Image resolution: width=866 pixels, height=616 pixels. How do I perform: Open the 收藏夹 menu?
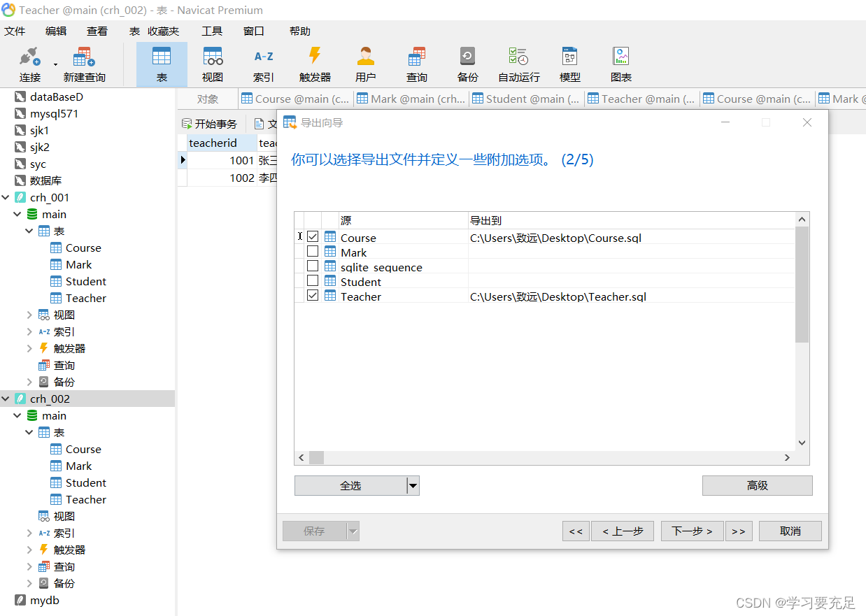click(164, 31)
